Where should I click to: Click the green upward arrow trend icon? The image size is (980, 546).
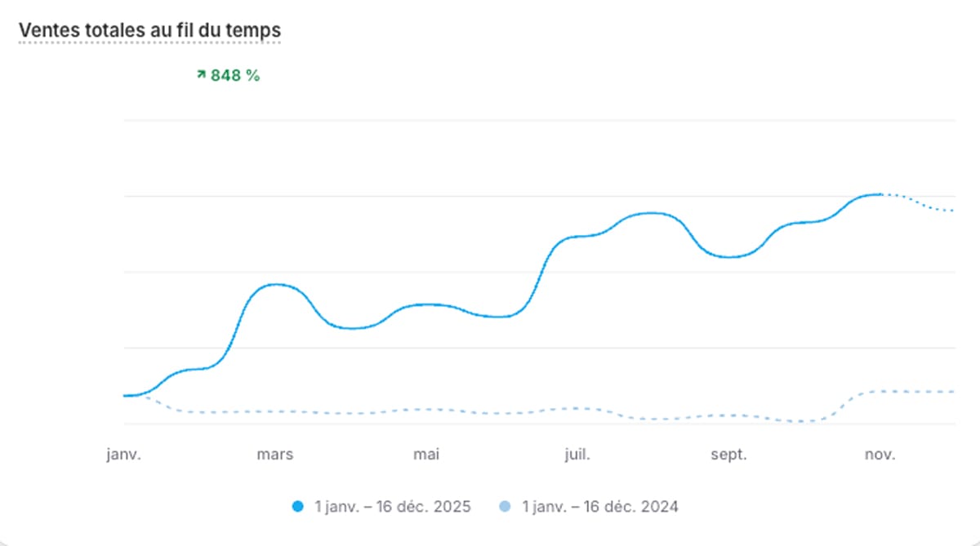coord(200,75)
